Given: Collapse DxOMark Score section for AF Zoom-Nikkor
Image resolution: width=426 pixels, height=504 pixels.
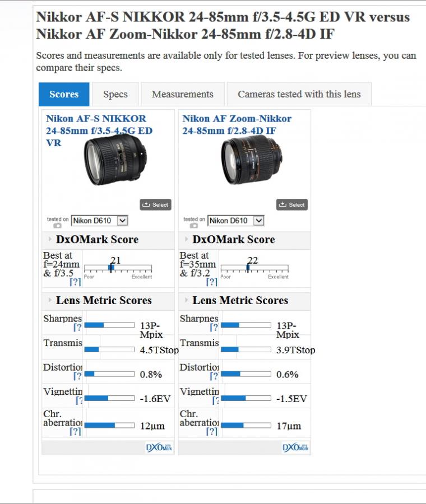Looking at the screenshot, I should (186, 239).
